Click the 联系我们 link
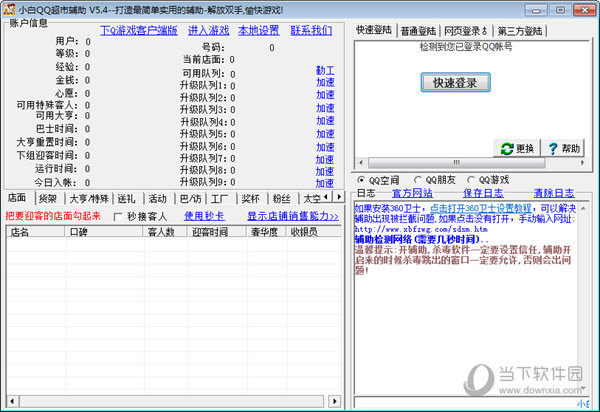The width and height of the screenshot is (600, 412). (x=311, y=31)
